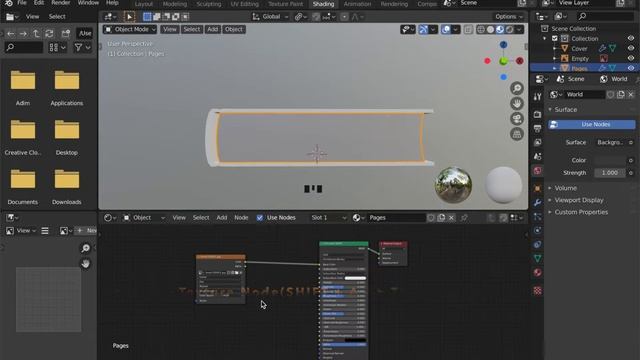
Task: Unlink the Pages material with X
Action: click(451, 218)
